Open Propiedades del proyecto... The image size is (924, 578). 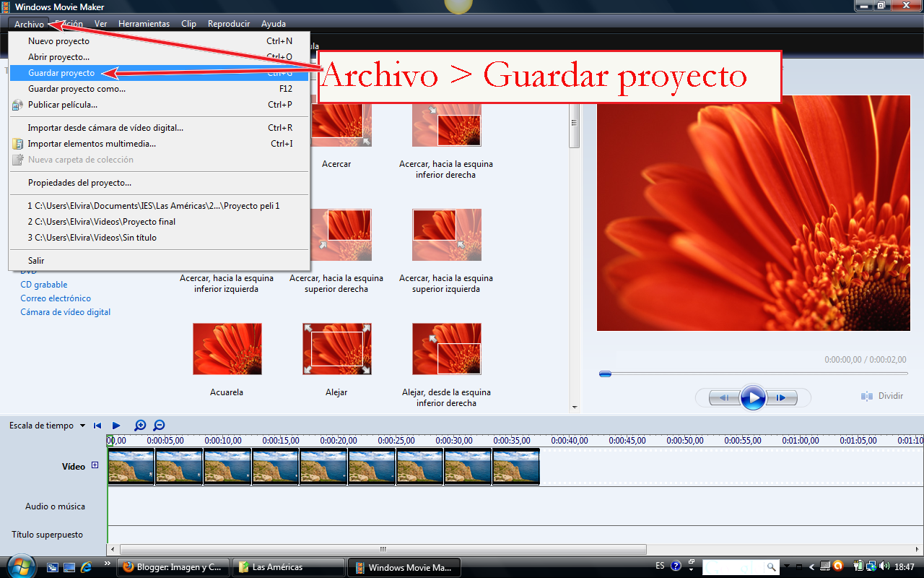160,183
